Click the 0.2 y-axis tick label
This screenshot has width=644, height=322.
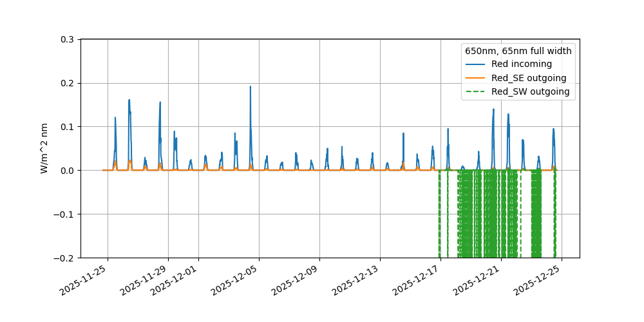(68, 83)
